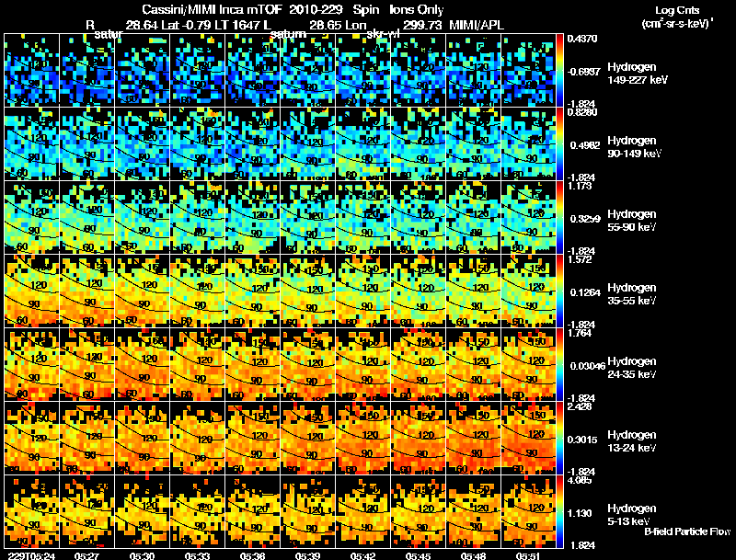
Task: Select the 35-55 keV panel at 05:39
Action: pyautogui.click(x=308, y=291)
